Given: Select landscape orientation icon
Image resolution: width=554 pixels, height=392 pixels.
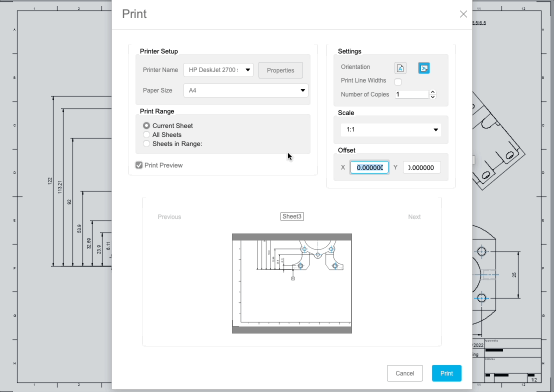Looking at the screenshot, I should 423,67.
